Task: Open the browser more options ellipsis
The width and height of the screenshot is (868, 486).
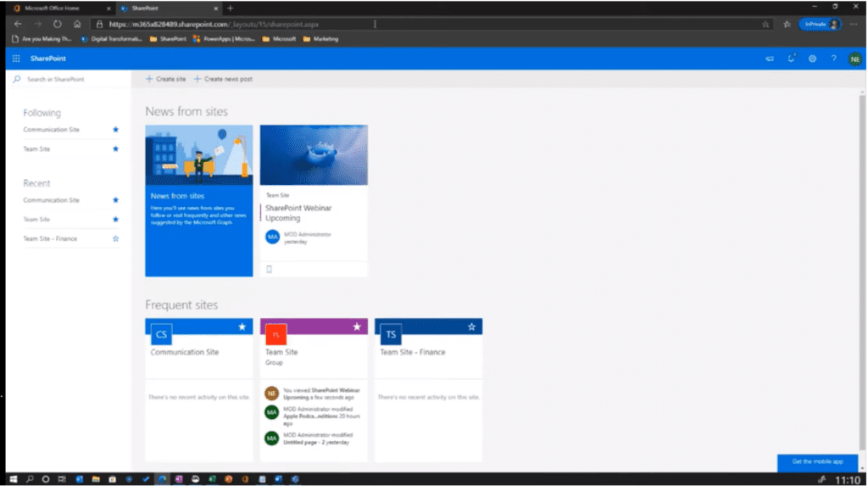Action: 854,24
